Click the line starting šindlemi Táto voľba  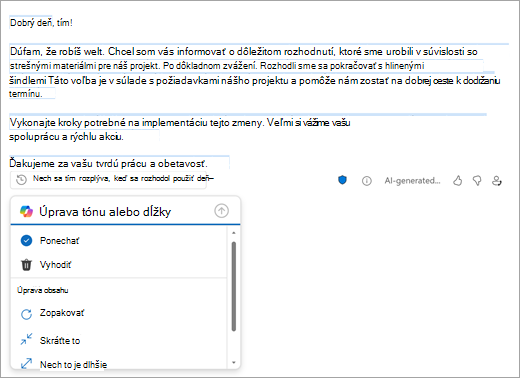[255, 80]
